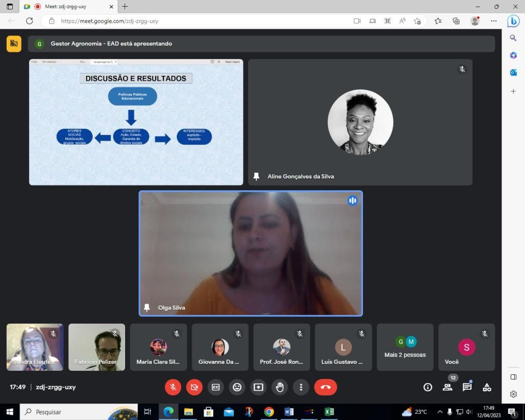Viewport: 525px width, 420px height.
Task: Open the tab actions menu button
Action: 10,6
